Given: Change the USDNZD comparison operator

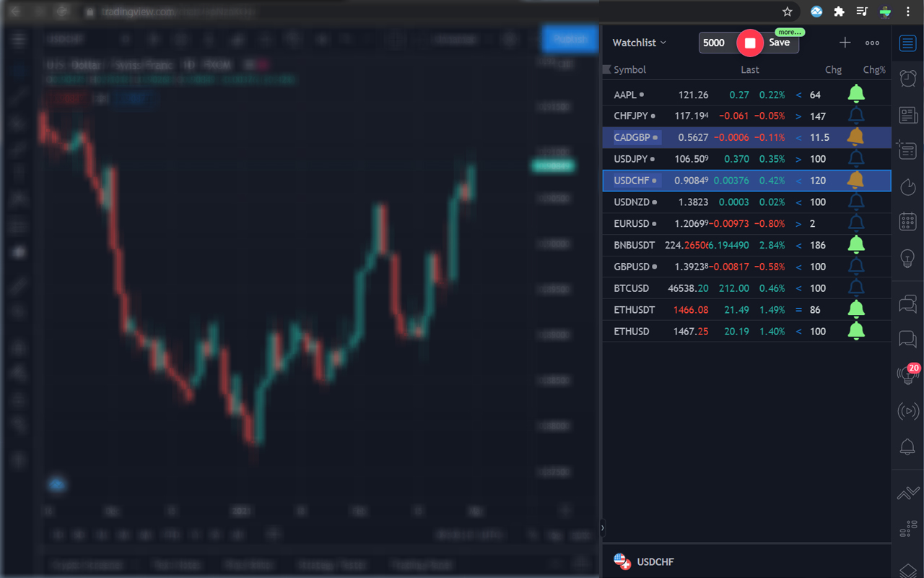Looking at the screenshot, I should 798,202.
